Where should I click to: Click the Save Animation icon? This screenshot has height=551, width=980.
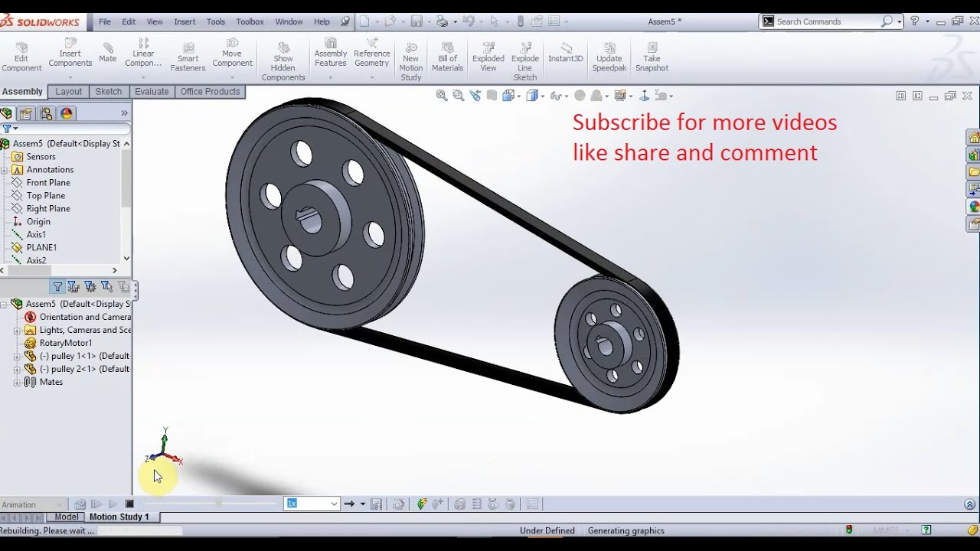coord(376,504)
